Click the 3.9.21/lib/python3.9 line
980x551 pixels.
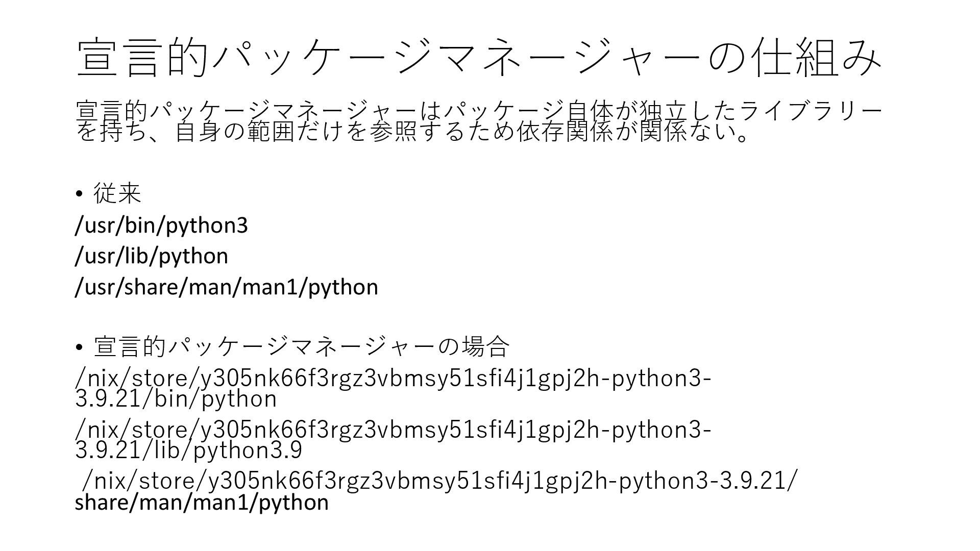click(x=188, y=450)
